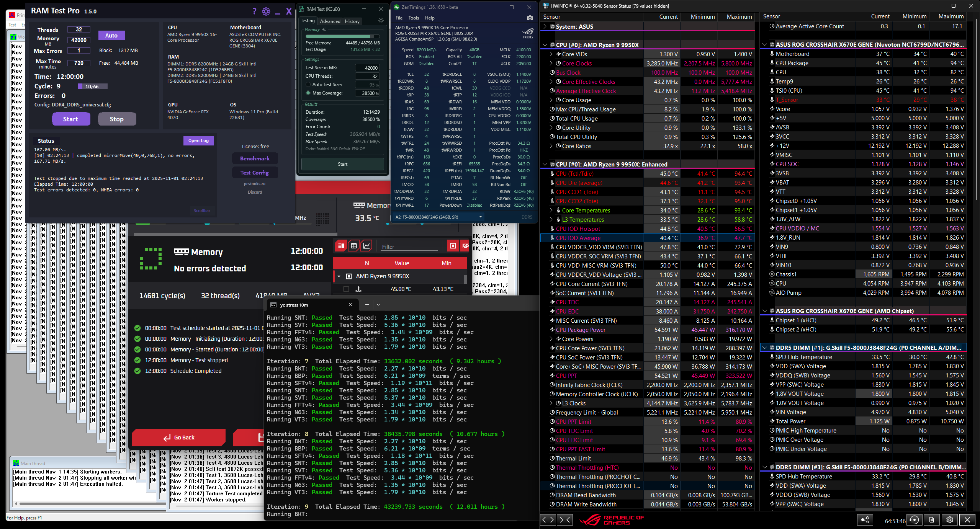Switch to the Advanced tab in RAM Test
Viewport: 980px width, 529px height.
coord(330,21)
